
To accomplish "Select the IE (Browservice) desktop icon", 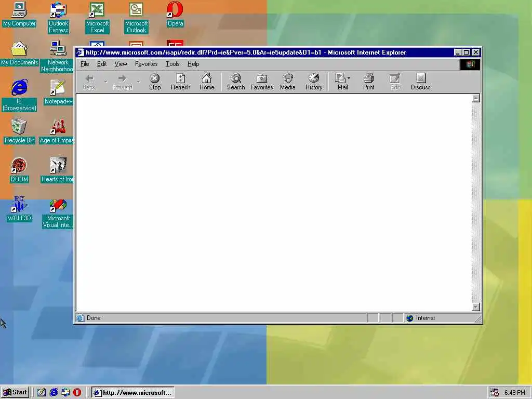I will pyautogui.click(x=19, y=96).
